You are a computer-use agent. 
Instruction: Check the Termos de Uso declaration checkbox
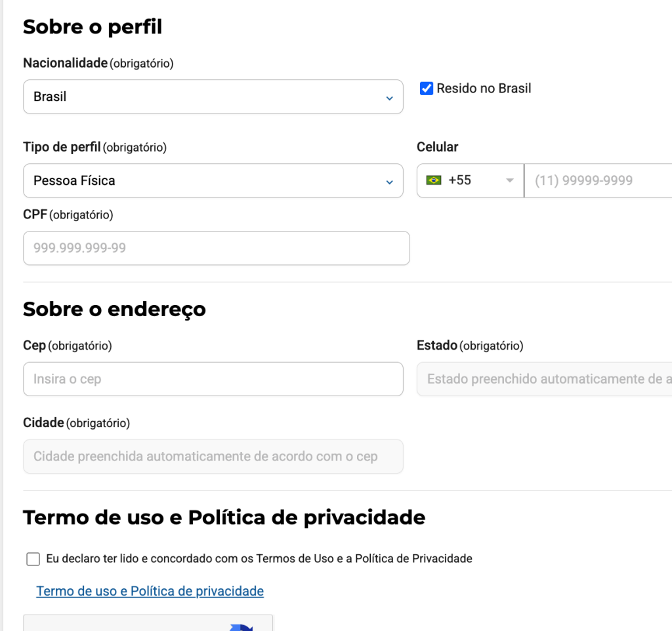32,559
